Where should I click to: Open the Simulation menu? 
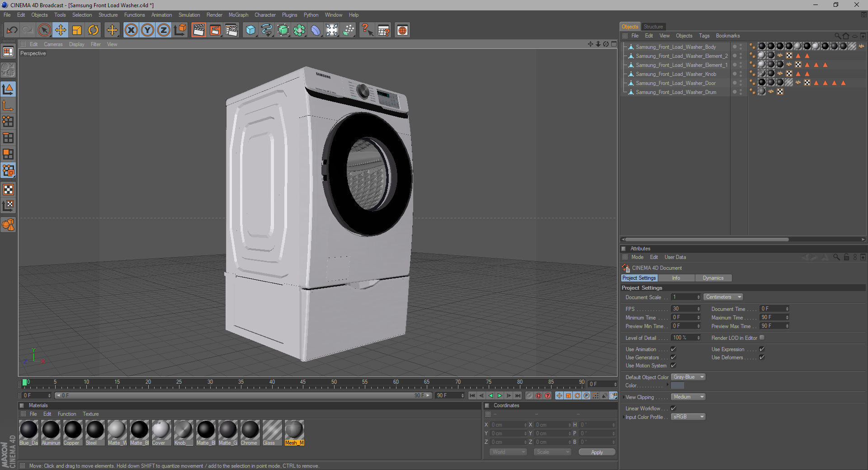189,15
